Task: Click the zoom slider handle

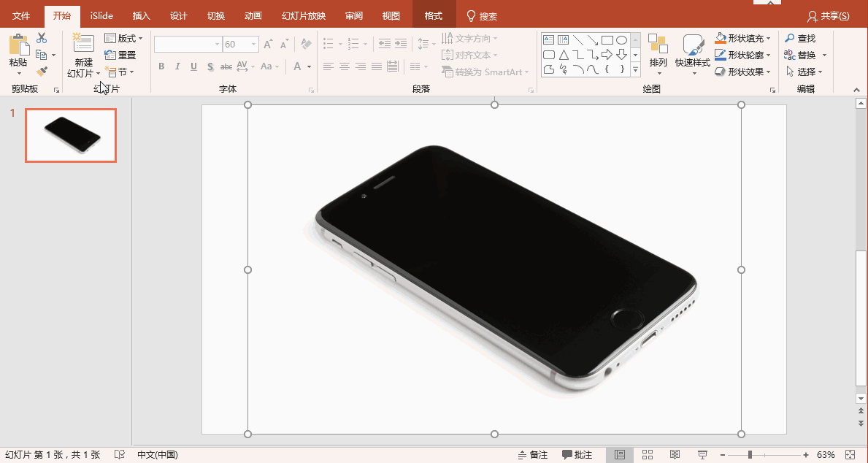Action: [x=750, y=455]
